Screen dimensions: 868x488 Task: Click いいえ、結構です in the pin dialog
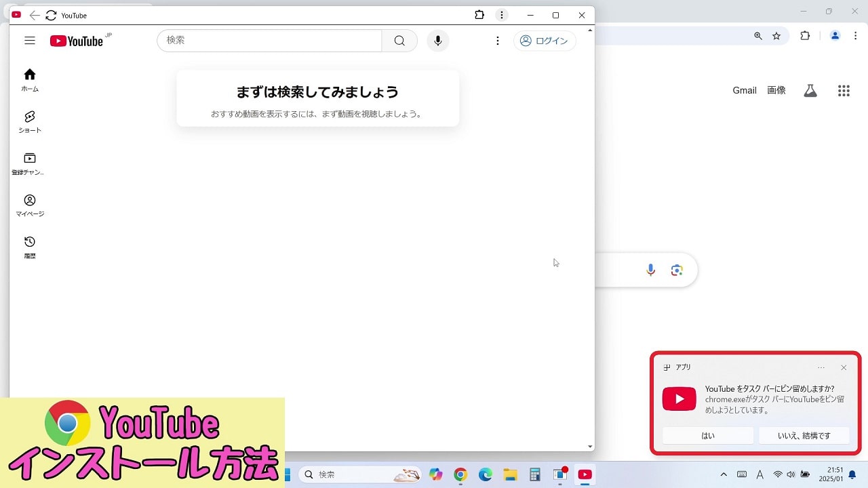[x=804, y=436]
